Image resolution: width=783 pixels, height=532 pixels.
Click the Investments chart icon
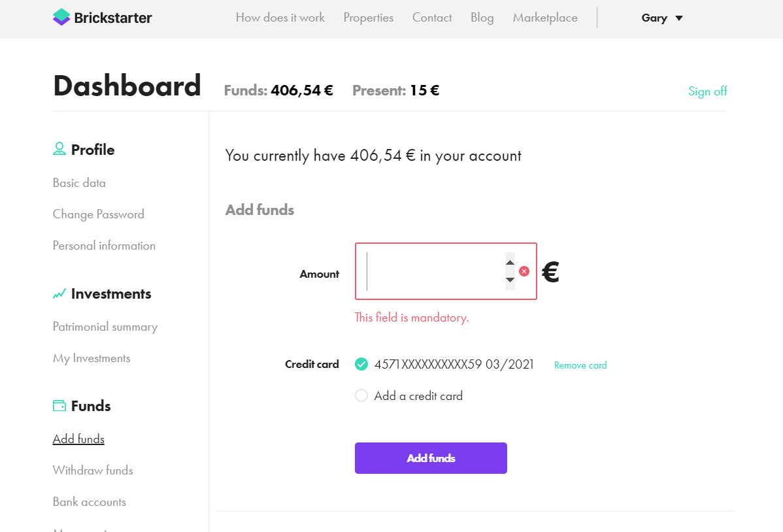point(59,293)
